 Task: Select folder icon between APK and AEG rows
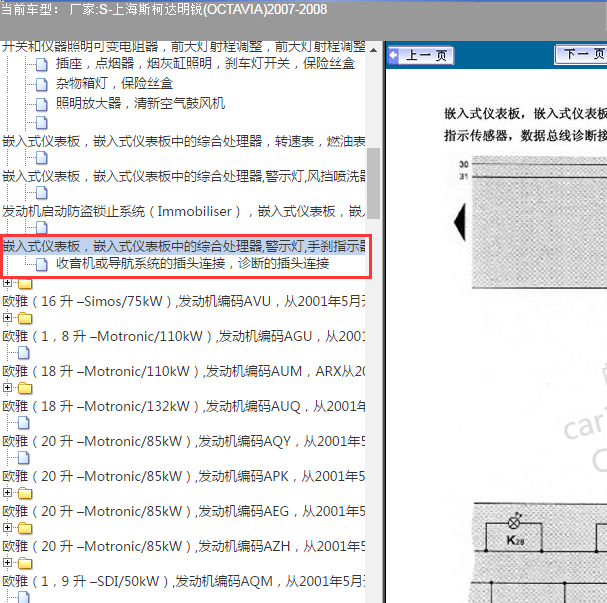[25, 493]
